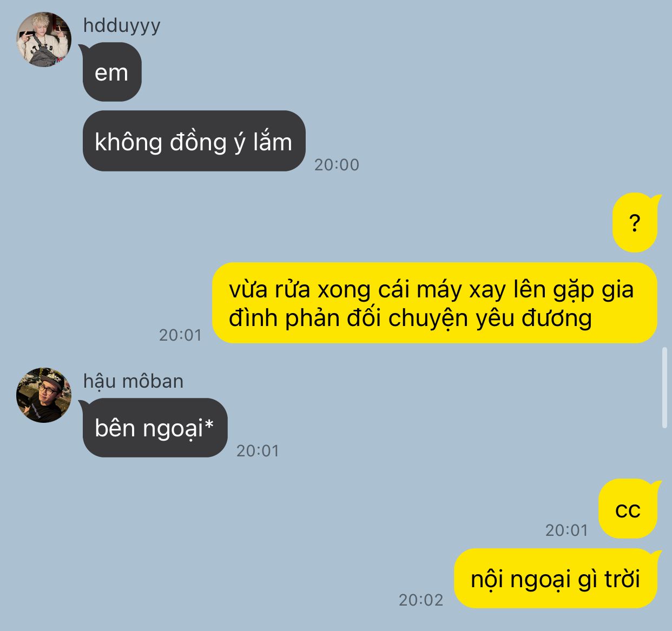Click the 20:02 timestamp
This screenshot has height=631, width=672.
(421, 600)
